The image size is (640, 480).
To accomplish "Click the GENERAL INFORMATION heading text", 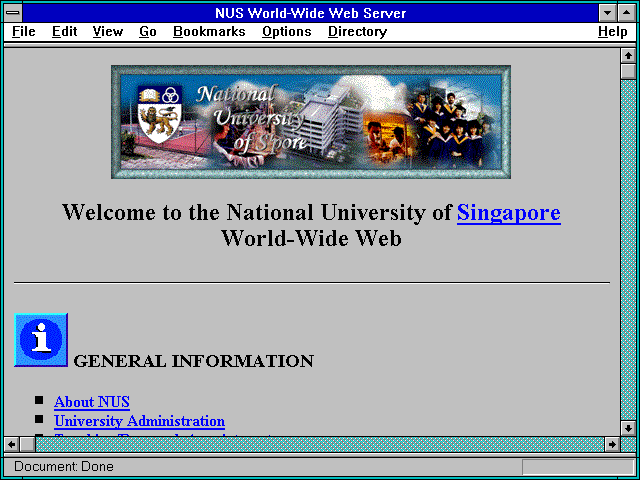I will point(193,361).
